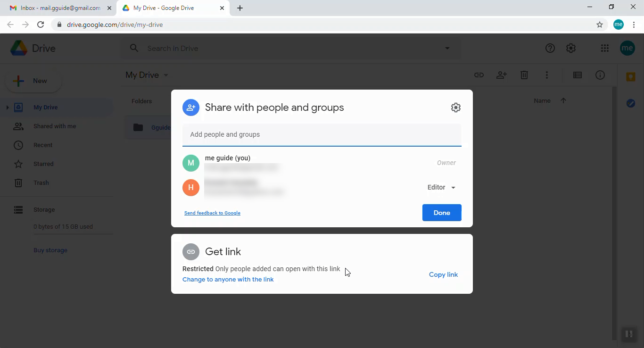Click the Add people and groups field
The image size is (644, 348).
pyautogui.click(x=322, y=134)
